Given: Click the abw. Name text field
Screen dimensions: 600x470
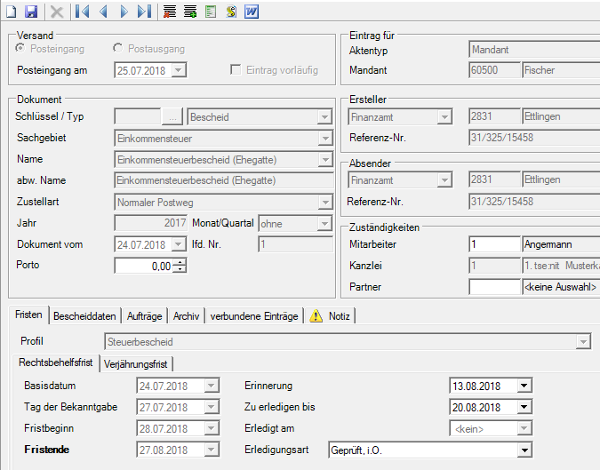Looking at the screenshot, I should pos(223,180).
